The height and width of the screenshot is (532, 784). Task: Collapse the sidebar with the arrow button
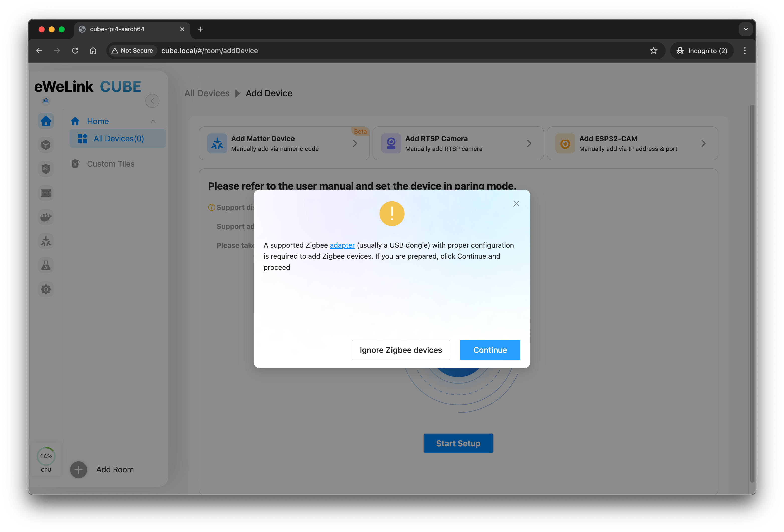(x=152, y=101)
